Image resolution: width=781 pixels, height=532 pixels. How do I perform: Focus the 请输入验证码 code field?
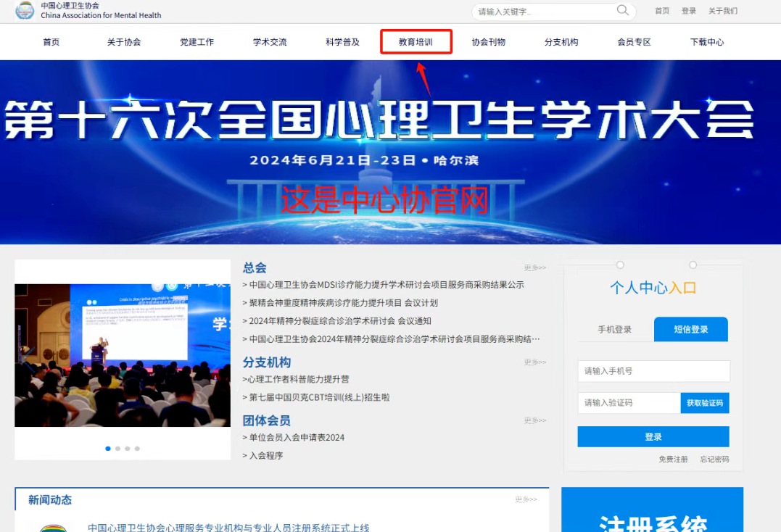pyautogui.click(x=628, y=403)
